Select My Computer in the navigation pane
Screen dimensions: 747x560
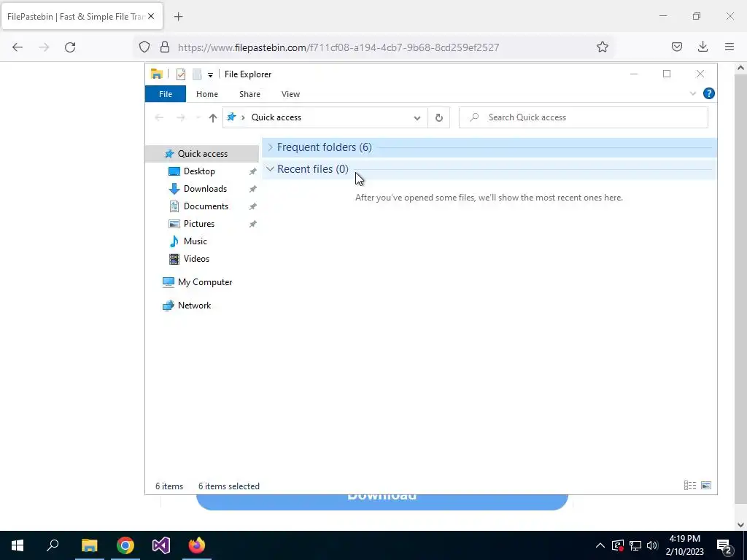(204, 282)
